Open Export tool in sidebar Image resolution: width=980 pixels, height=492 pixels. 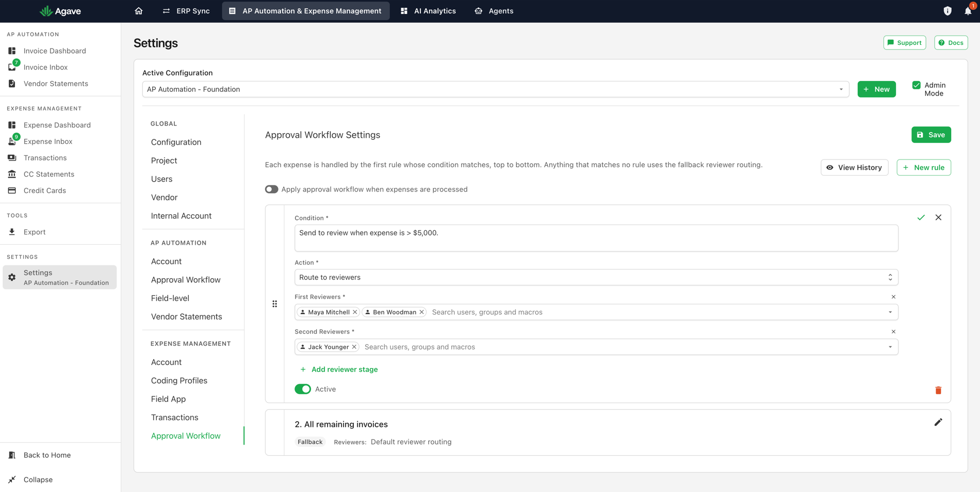(x=35, y=232)
